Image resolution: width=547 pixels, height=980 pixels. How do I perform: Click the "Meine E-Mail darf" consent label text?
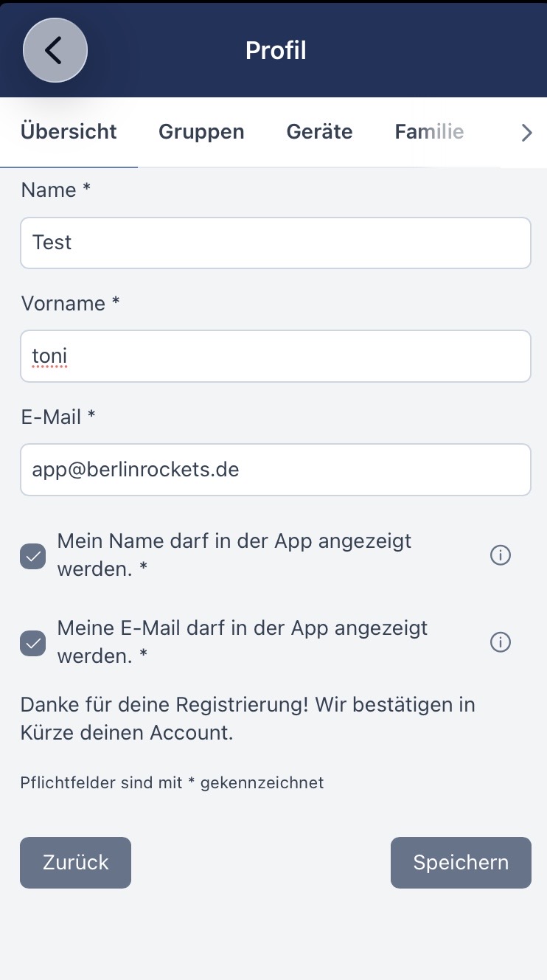[x=243, y=642]
